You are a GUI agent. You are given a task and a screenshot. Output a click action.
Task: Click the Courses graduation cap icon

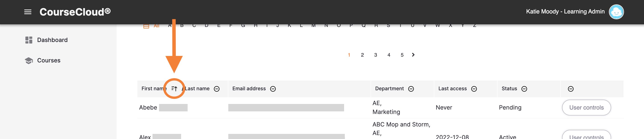[29, 60]
